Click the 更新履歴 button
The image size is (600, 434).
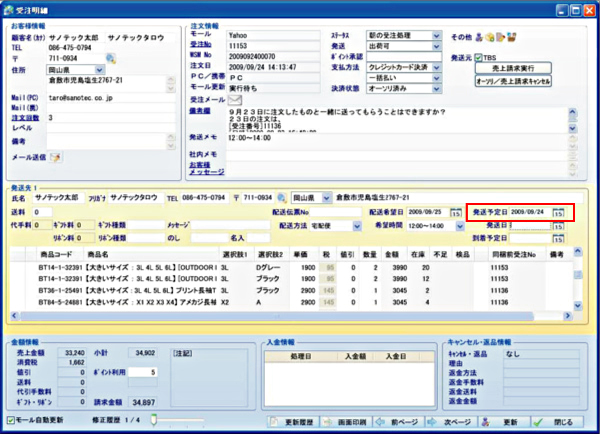click(293, 422)
